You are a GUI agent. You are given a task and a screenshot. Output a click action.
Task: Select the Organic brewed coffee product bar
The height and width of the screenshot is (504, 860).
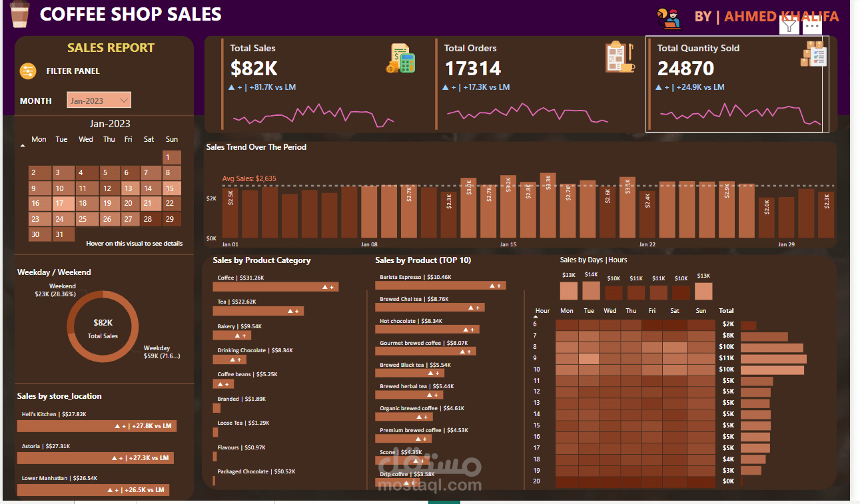[404, 417]
